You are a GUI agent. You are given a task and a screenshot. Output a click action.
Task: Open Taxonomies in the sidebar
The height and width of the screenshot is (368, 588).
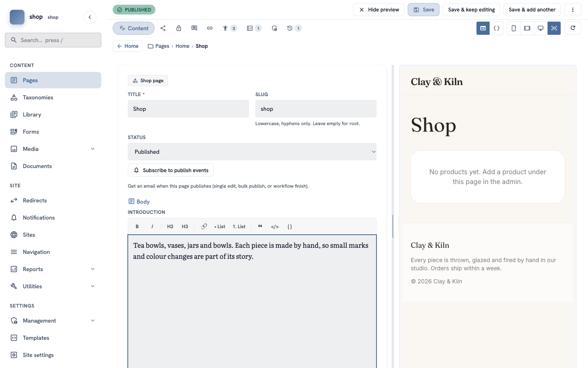point(53,97)
